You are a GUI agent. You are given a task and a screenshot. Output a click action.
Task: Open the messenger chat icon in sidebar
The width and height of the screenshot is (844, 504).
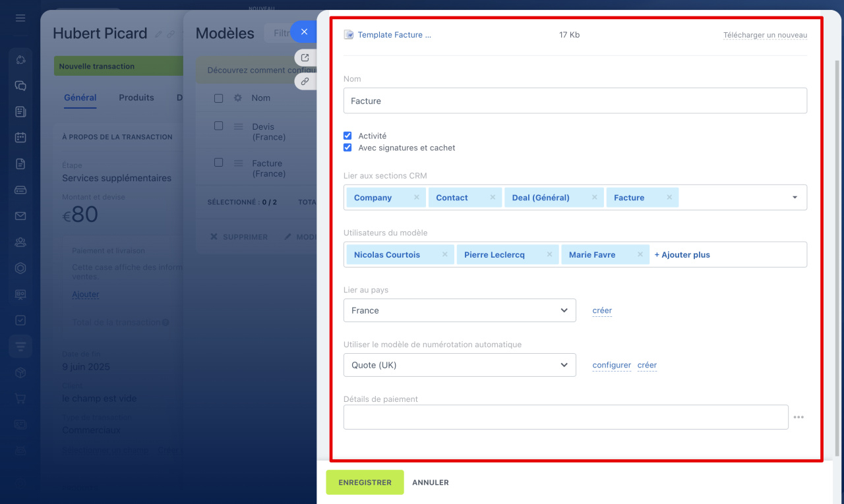(20, 86)
